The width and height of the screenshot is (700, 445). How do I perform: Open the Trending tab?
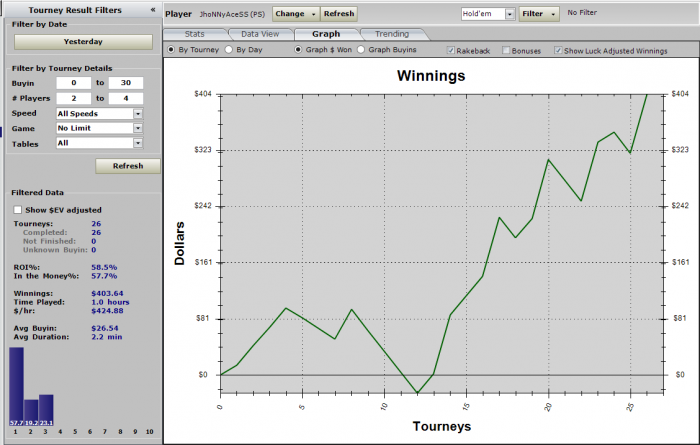pyautogui.click(x=392, y=34)
